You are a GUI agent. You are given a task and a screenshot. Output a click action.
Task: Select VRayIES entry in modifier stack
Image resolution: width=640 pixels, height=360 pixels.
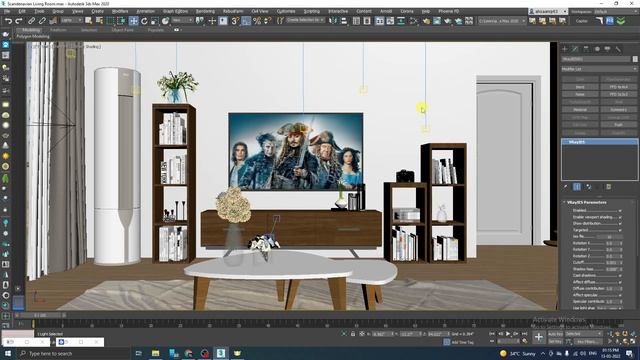599,142
